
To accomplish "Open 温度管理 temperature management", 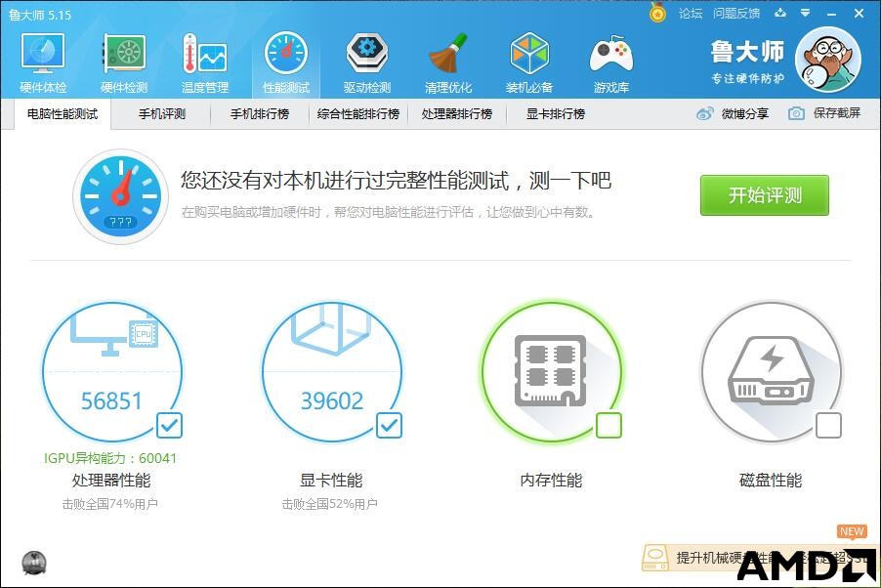I will [205, 63].
